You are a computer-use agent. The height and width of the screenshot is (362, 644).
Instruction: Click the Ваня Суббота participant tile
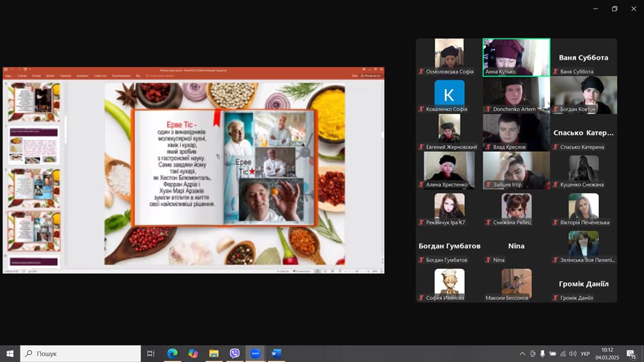point(583,57)
